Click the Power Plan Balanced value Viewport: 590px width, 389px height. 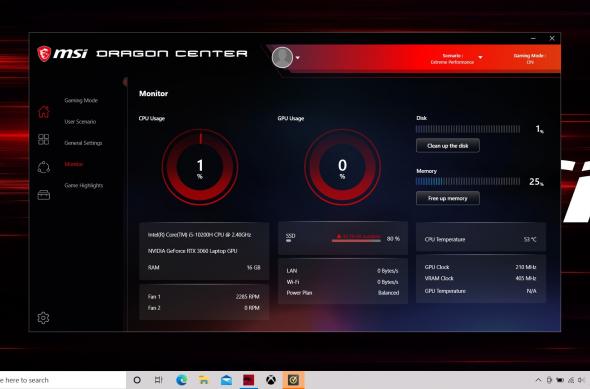(388, 293)
